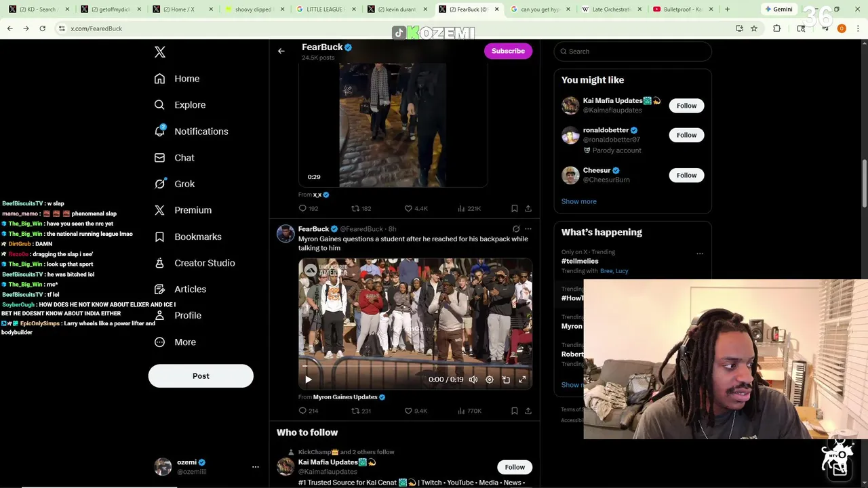Go to Home in the sidebar
The width and height of the screenshot is (868, 488).
point(177,79)
